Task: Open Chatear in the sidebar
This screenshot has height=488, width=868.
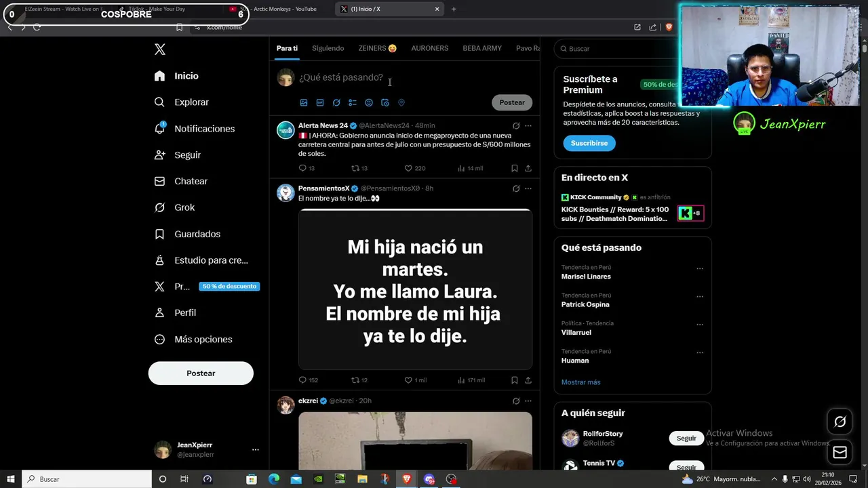Action: (181, 181)
